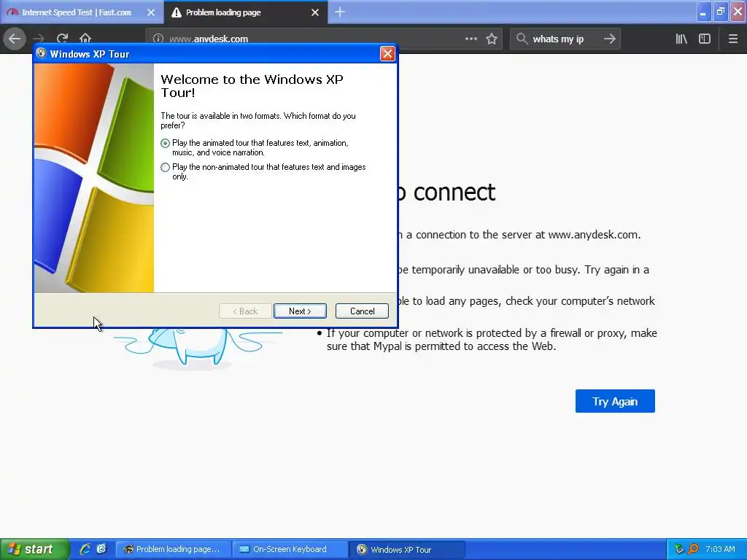Launch Internet Explorer from quick launch
747x560 pixels.
[x=85, y=549]
